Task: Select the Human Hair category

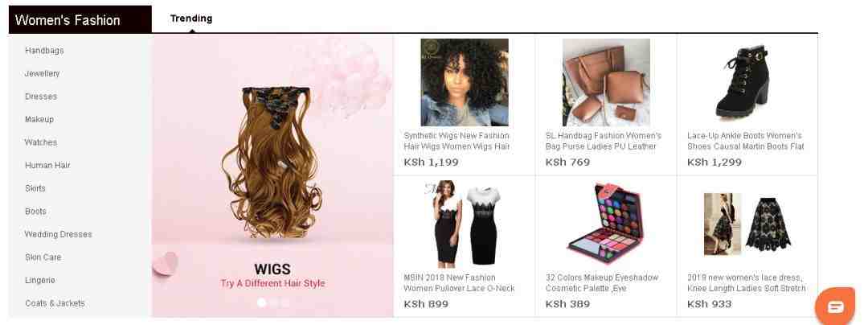Action: coord(47,166)
